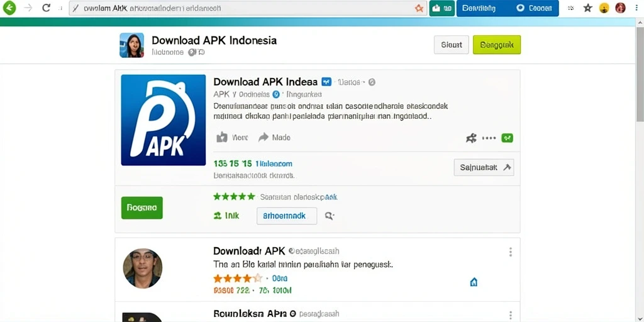Open the Downloadr APK card kebab menu

[x=511, y=252]
